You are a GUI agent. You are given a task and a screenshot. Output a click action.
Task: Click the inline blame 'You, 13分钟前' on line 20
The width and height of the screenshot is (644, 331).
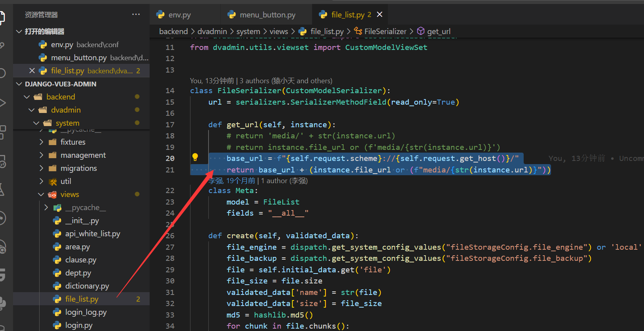click(x=577, y=158)
